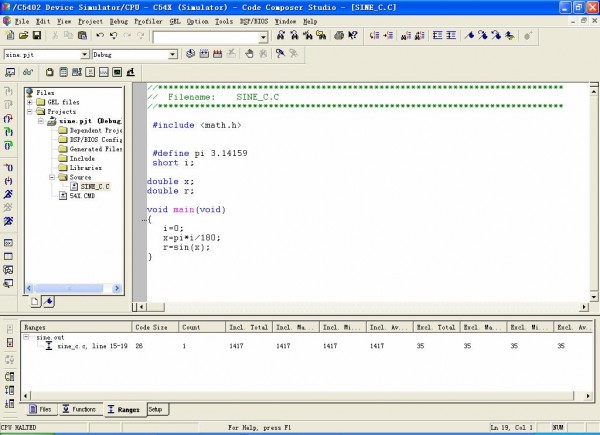This screenshot has height=435, width=600.
Task: Click the Code Size column header
Action: 152,327
